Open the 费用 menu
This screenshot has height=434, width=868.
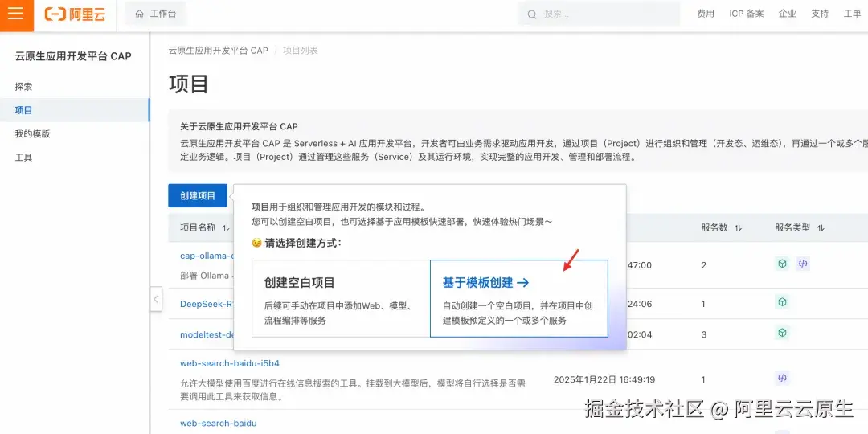pos(706,14)
